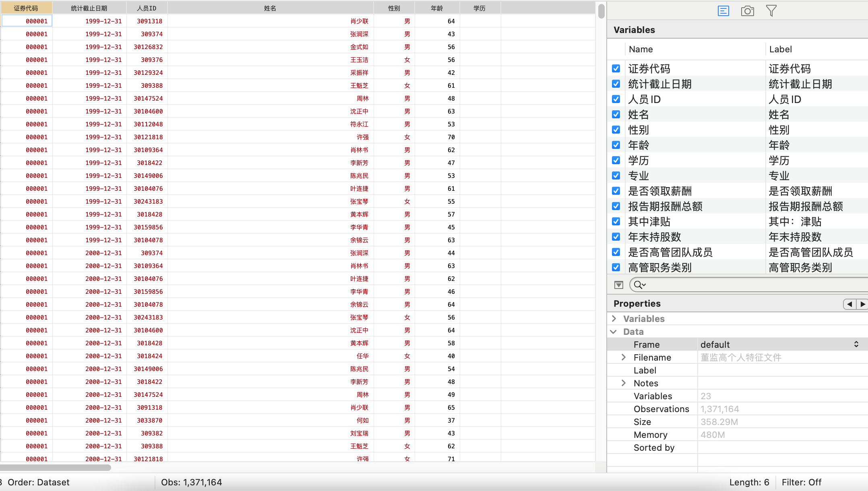Go to next variable with right arrow
Viewport: 868px width, 491px height.
[x=862, y=304]
